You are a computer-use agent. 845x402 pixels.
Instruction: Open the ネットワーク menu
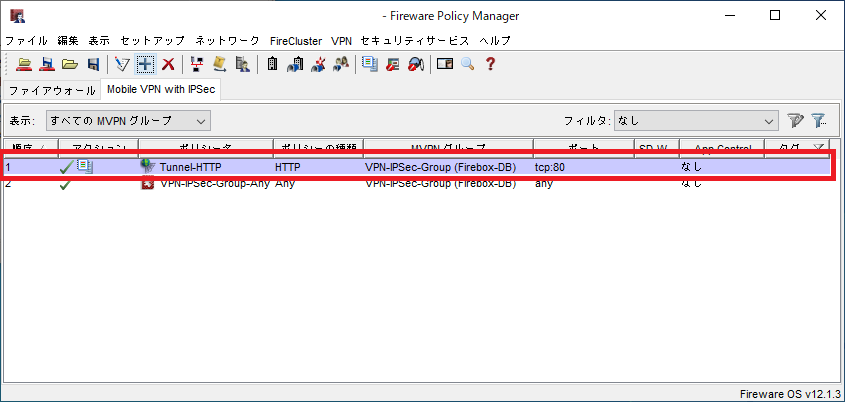pyautogui.click(x=227, y=40)
